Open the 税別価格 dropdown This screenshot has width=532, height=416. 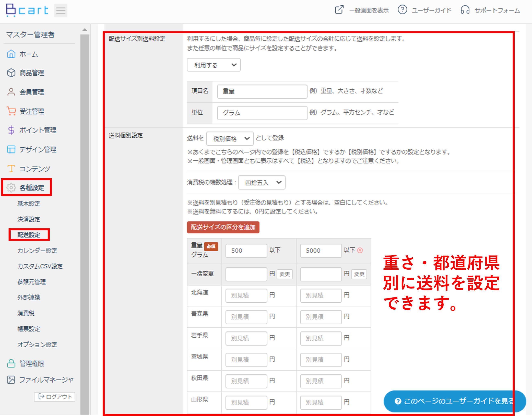click(230, 138)
